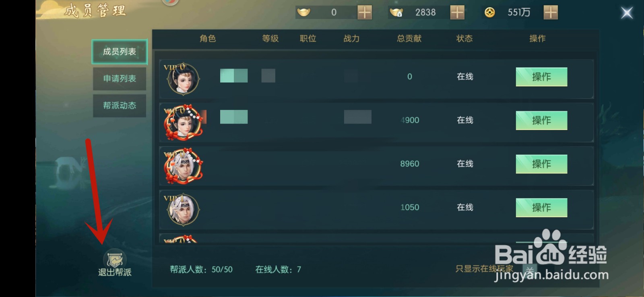The image size is (644, 297).
Task: Switch to the 申请列表 tab
Action: click(x=120, y=78)
